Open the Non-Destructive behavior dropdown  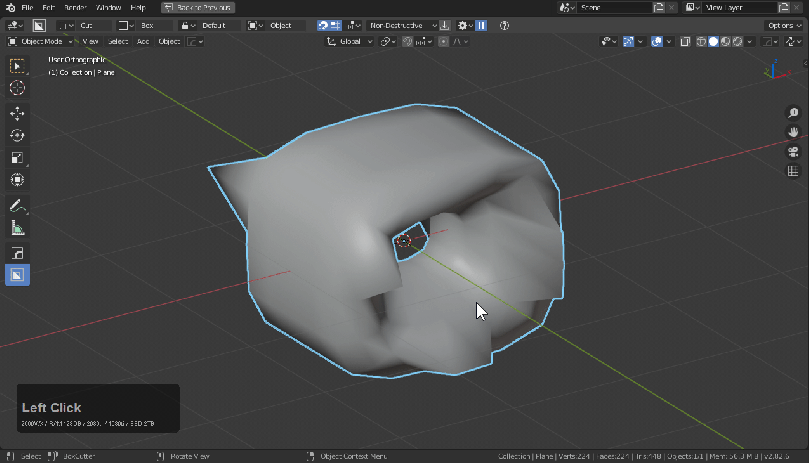pos(403,25)
